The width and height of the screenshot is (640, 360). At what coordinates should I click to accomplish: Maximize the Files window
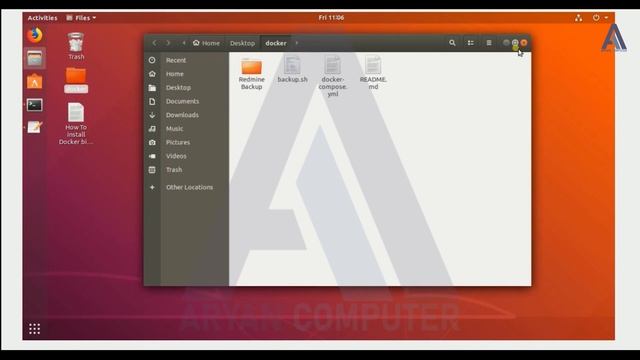pos(515,42)
